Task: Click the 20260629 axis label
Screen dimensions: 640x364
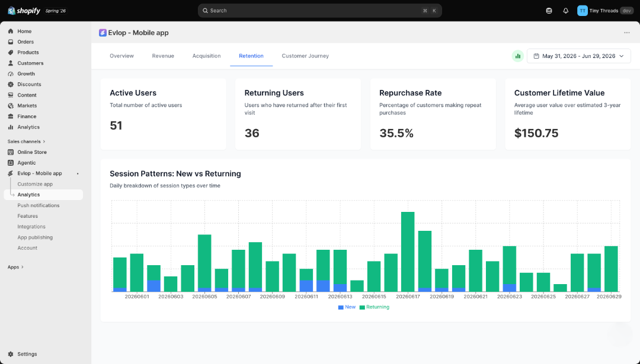Action: point(609,297)
